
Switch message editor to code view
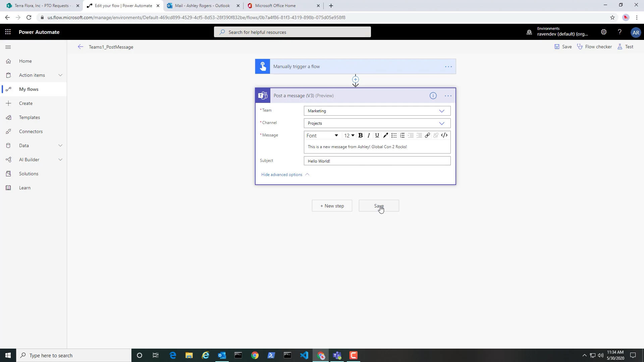click(444, 135)
